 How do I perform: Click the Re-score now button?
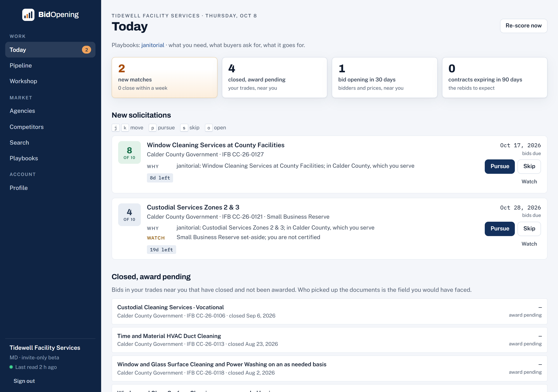click(524, 26)
